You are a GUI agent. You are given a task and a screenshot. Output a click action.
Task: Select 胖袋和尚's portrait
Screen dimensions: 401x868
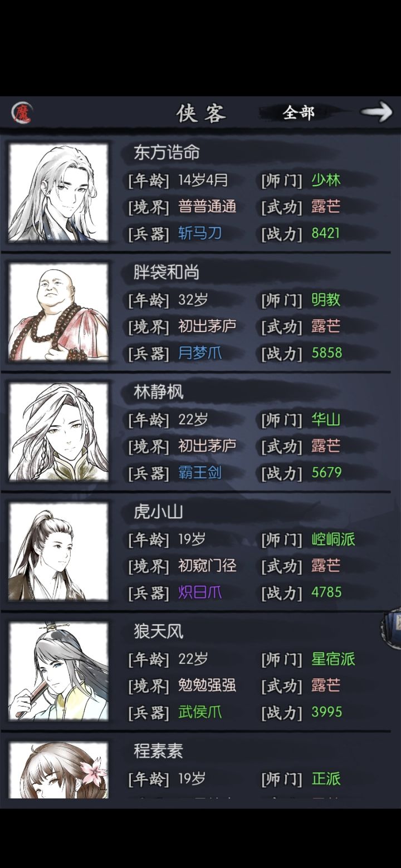(x=58, y=312)
